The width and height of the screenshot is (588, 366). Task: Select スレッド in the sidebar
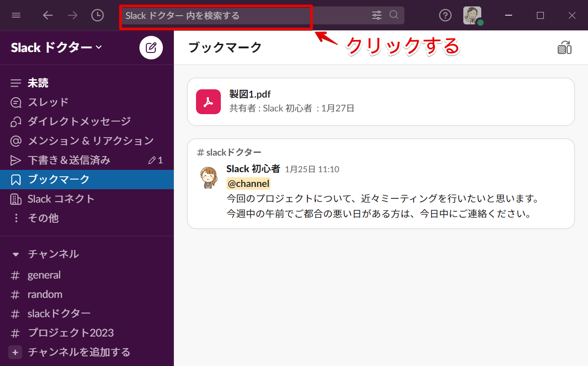pyautogui.click(x=48, y=102)
